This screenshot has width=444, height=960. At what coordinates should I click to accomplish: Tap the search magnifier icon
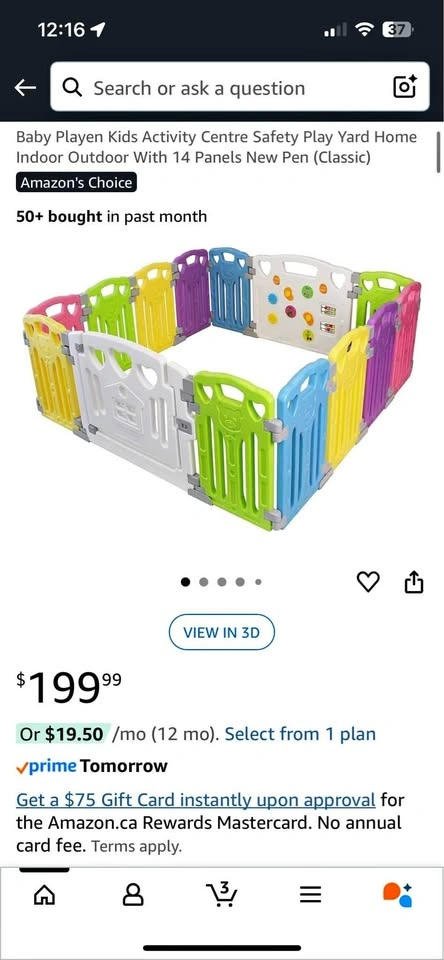73,88
